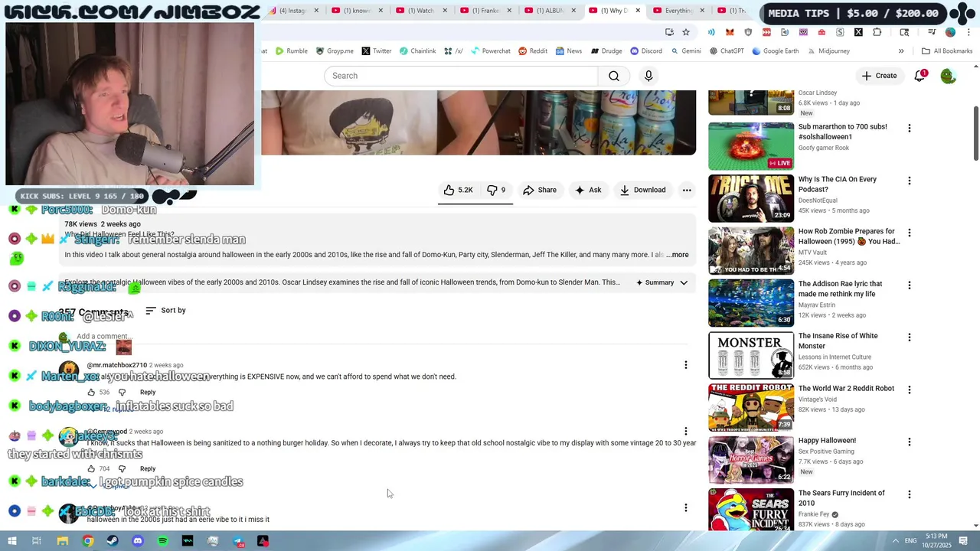Show more bookmarks with double chevron
Image resolution: width=980 pixels, height=551 pixels.
tap(901, 51)
